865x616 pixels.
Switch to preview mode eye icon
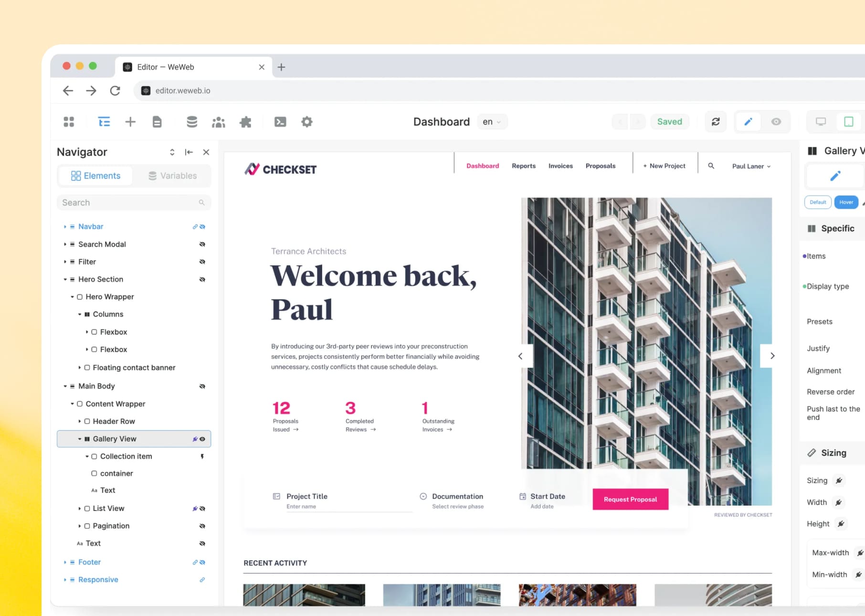click(x=776, y=122)
